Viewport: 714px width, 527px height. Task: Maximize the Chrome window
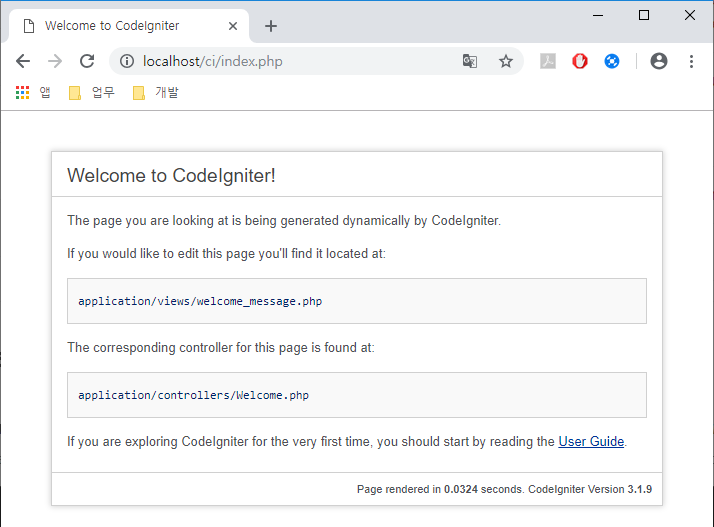click(x=644, y=15)
